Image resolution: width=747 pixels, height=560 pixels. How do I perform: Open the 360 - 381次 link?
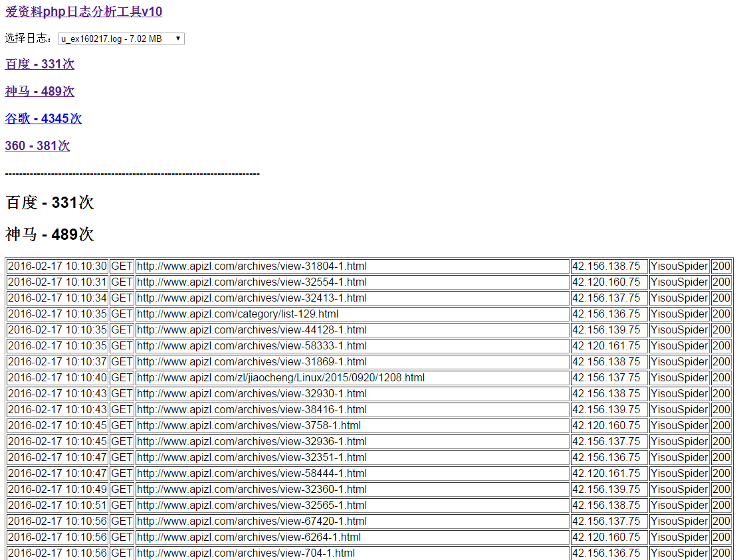[x=37, y=146]
